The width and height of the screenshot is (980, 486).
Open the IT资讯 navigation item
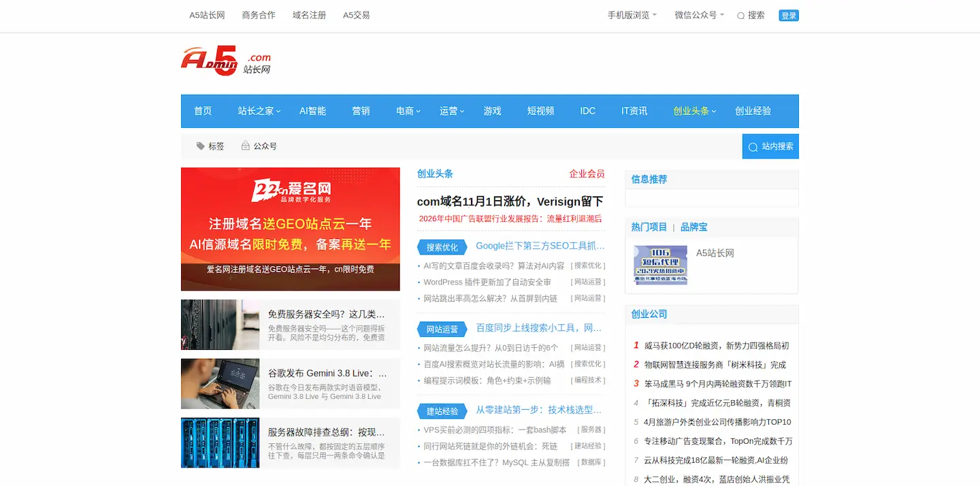tap(634, 111)
